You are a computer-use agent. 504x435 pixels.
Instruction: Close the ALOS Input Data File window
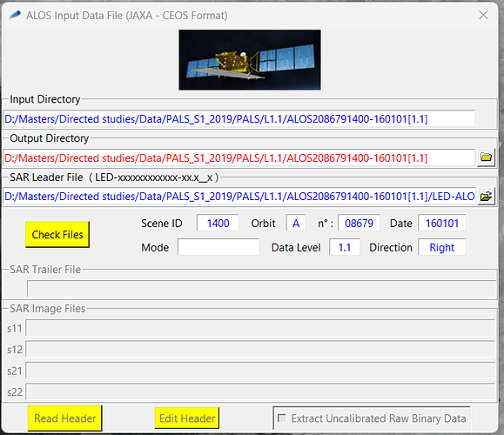click(483, 15)
